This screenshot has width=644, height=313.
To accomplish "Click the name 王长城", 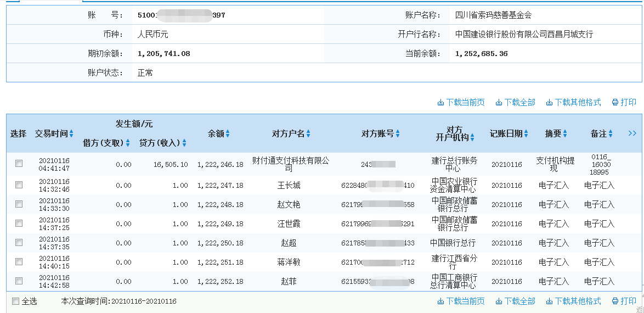I will click(289, 186).
